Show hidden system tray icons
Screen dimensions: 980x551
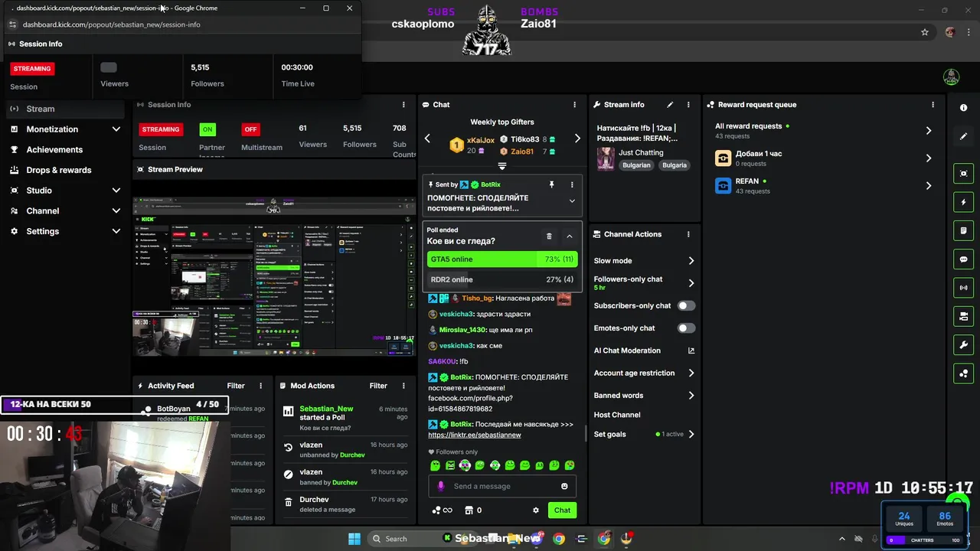pos(842,539)
